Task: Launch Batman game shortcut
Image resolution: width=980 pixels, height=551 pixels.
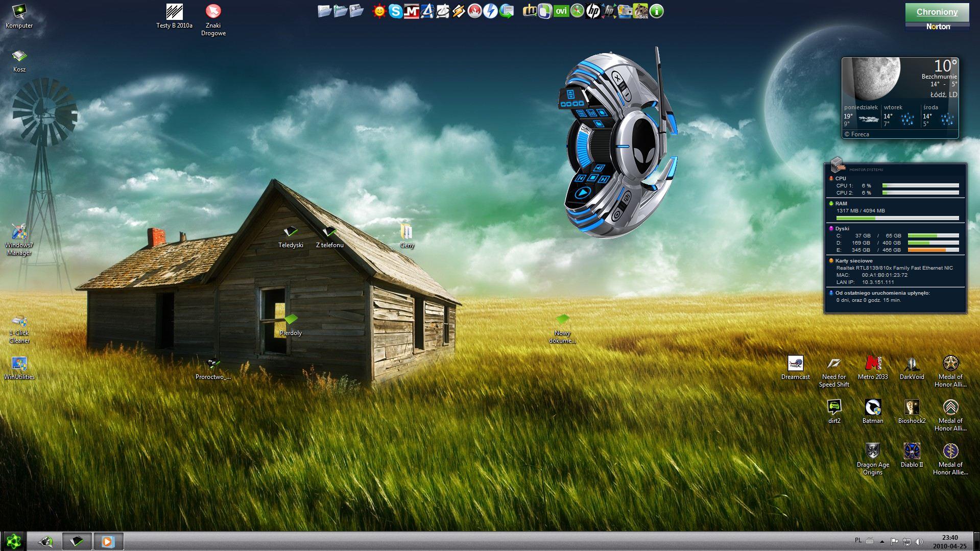Action: click(x=873, y=412)
